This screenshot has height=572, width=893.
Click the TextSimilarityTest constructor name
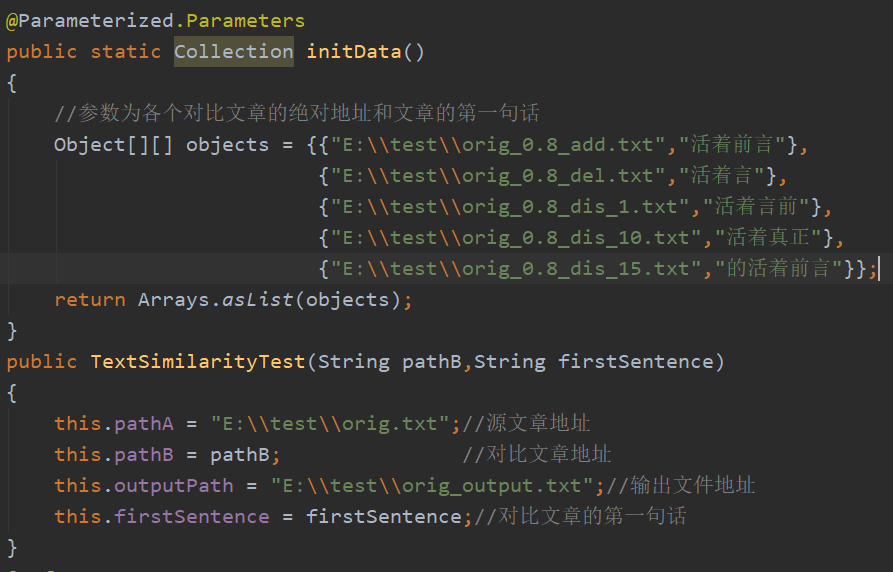point(197,361)
